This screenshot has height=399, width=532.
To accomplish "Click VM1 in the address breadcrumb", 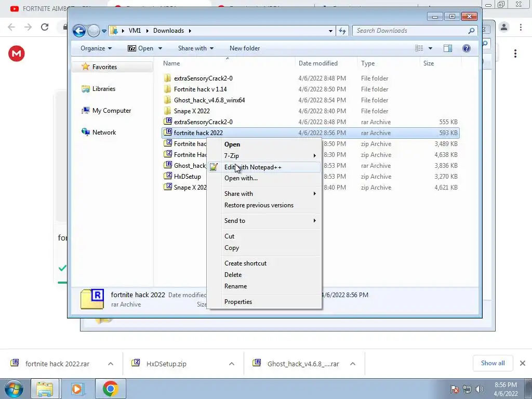I will pyautogui.click(x=135, y=31).
